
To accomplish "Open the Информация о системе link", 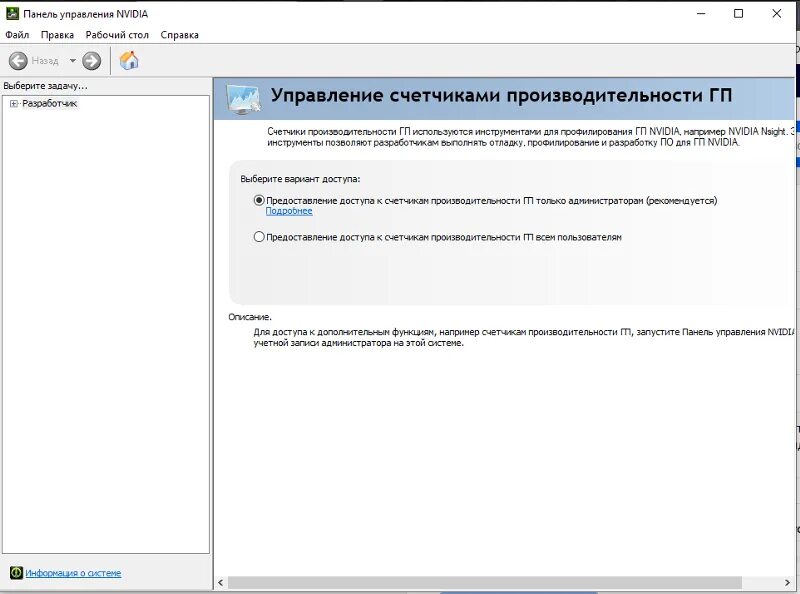I will 73,573.
